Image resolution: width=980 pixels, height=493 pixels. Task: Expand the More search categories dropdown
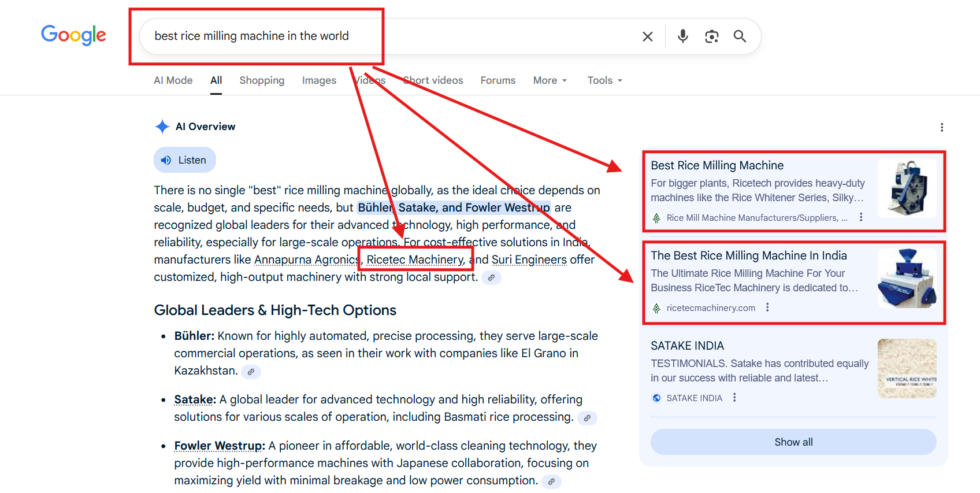tap(550, 80)
